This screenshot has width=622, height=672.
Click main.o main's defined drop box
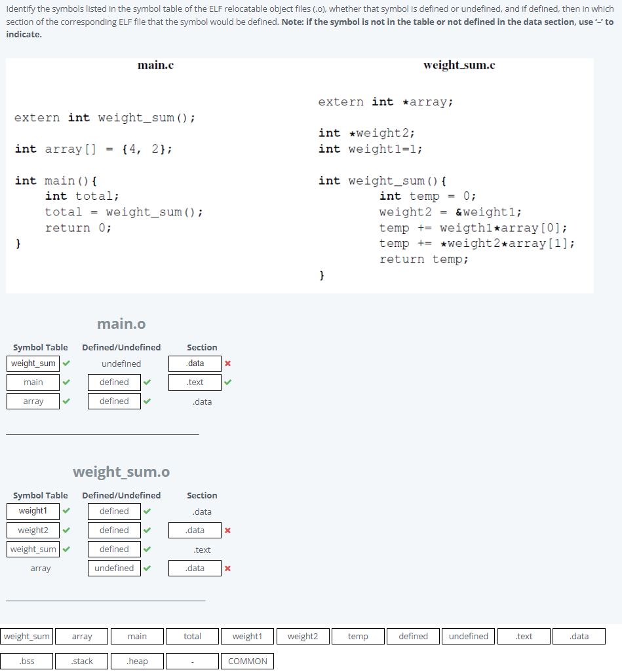114,383
